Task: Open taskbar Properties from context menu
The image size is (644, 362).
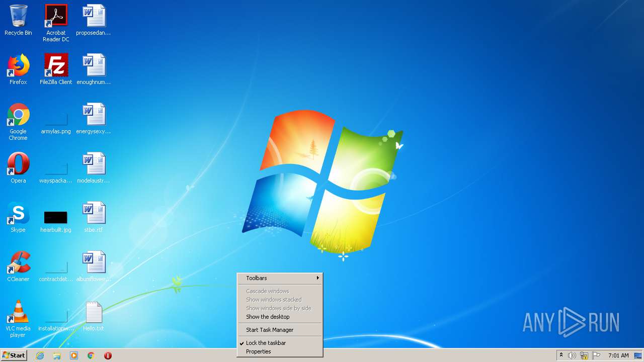Action: coord(280,351)
